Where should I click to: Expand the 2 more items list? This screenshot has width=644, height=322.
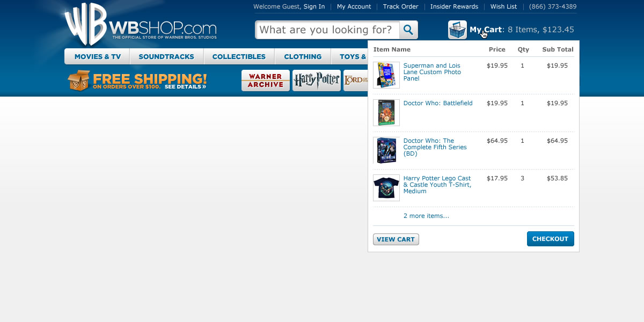(x=426, y=215)
